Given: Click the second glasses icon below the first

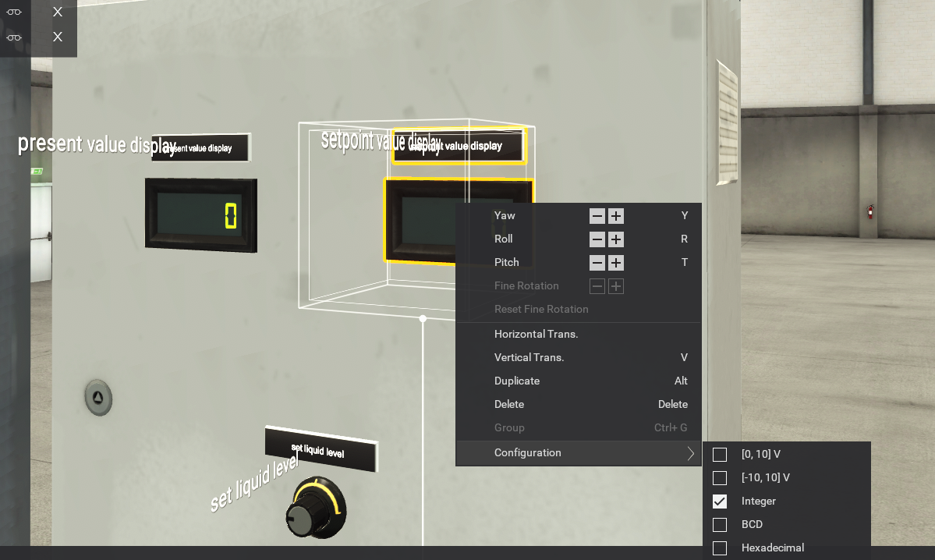Looking at the screenshot, I should coord(14,37).
